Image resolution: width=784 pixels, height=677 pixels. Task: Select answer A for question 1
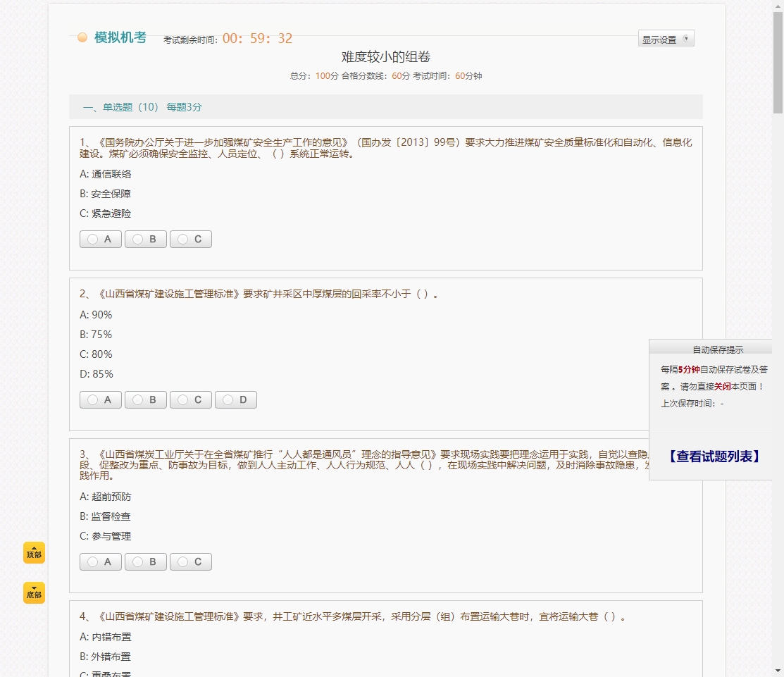point(100,239)
